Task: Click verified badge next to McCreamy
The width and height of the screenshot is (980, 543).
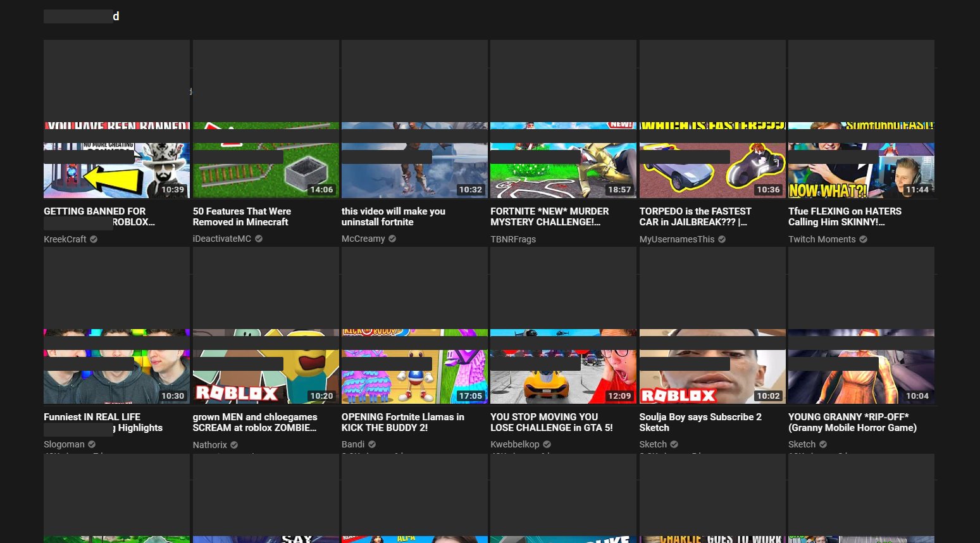Action: coord(392,239)
